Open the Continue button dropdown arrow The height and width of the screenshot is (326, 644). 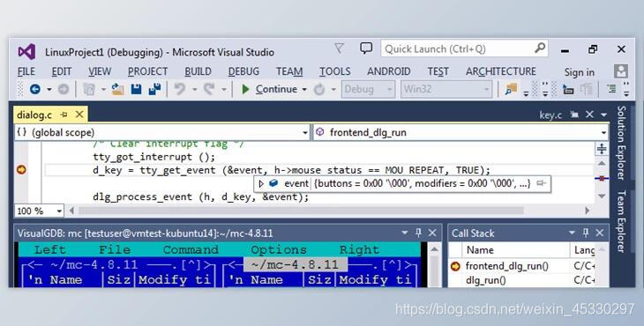(x=304, y=89)
